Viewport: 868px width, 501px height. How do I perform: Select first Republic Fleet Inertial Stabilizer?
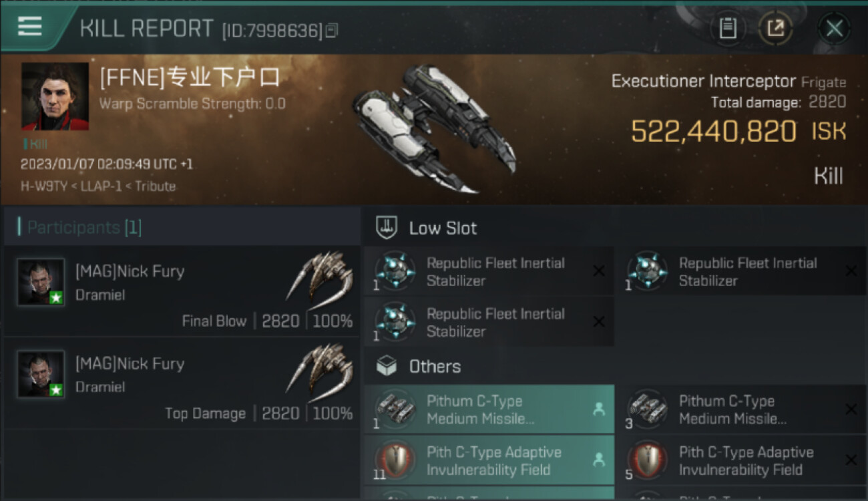(488, 272)
